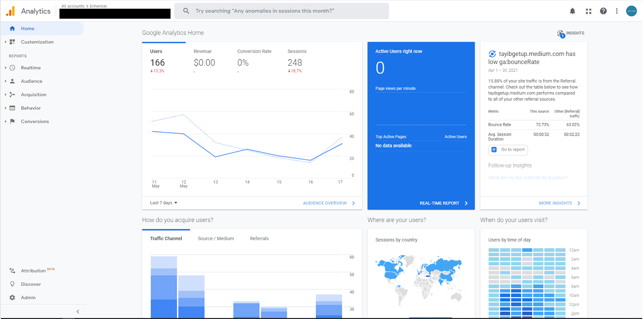This screenshot has width=644, height=319.
Task: Click the top referrals by duration follow-up question
Action: (528, 178)
